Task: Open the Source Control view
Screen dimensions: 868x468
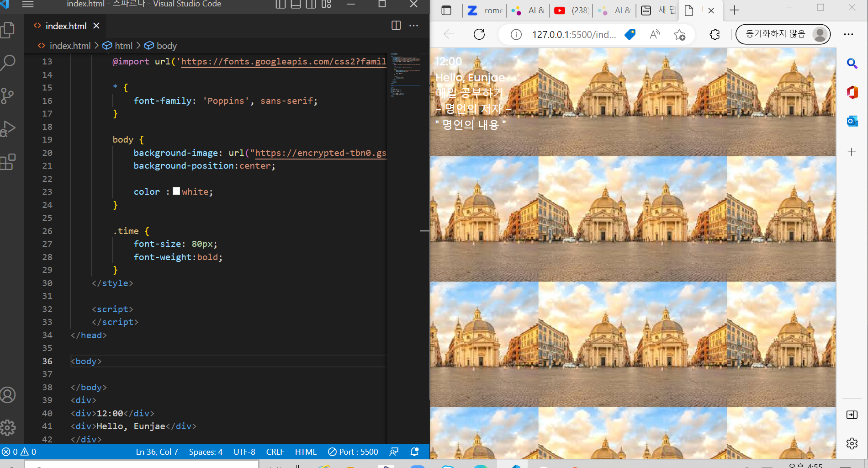Action: 8,96
